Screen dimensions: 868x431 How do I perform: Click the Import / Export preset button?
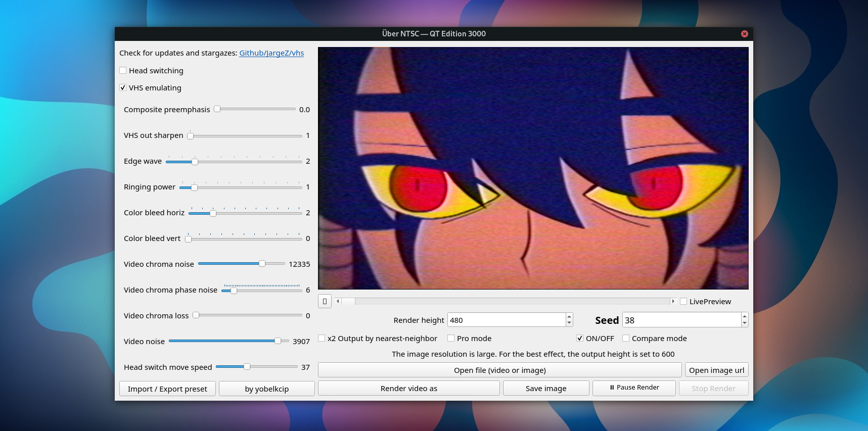[x=167, y=389]
